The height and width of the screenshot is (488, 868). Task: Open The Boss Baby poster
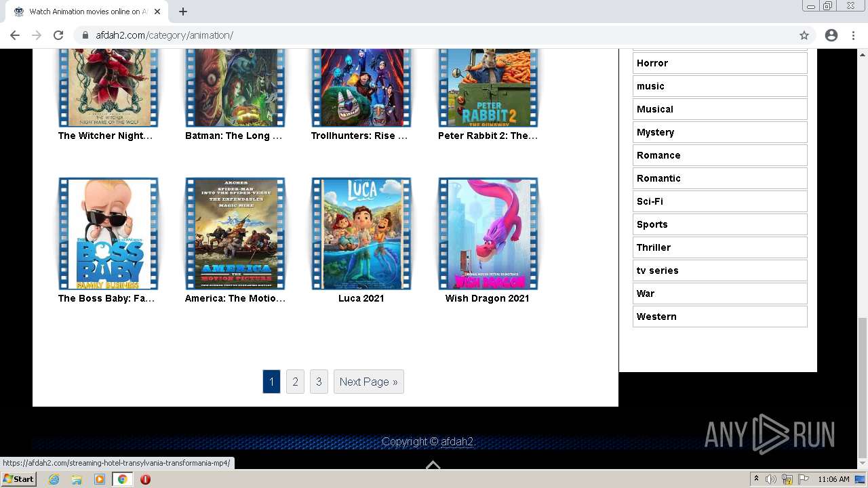pyautogui.click(x=108, y=234)
